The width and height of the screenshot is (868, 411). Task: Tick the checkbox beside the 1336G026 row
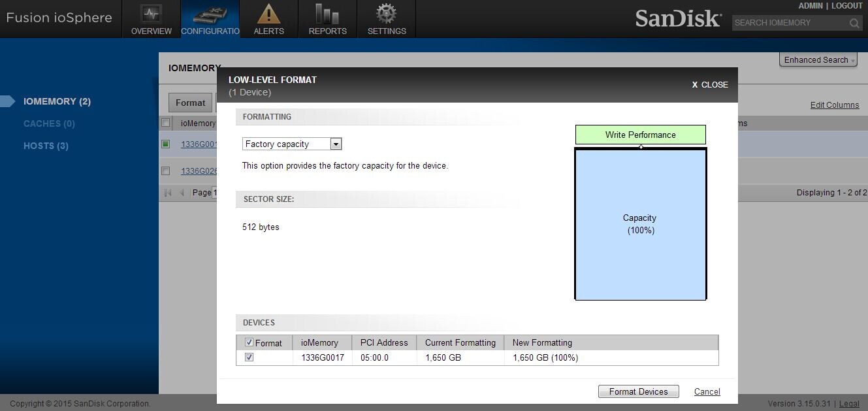pyautogui.click(x=166, y=171)
